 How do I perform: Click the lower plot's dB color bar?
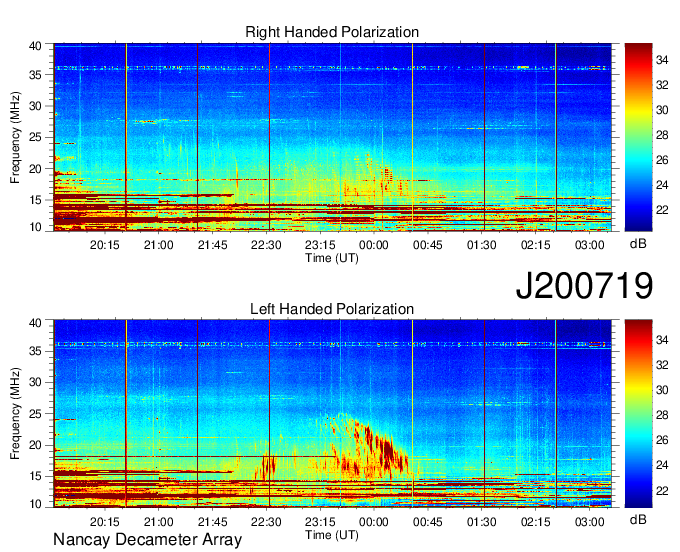(638, 414)
